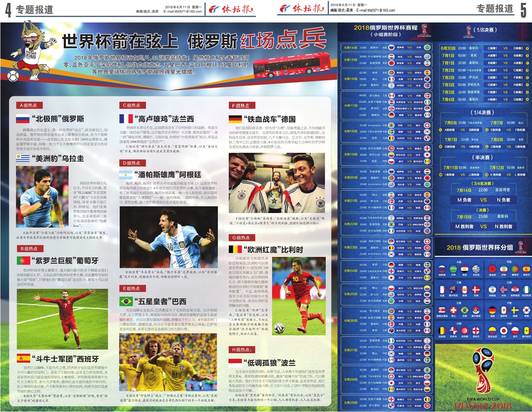
Task: Click the "6月30日" date in 1/8决赛
Action: [x=448, y=48]
